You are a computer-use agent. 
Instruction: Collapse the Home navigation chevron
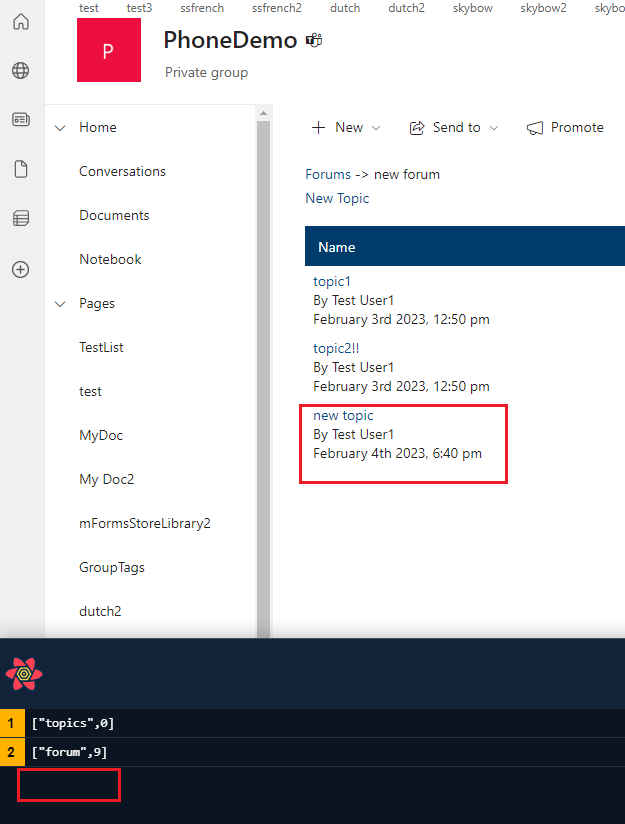tap(60, 128)
